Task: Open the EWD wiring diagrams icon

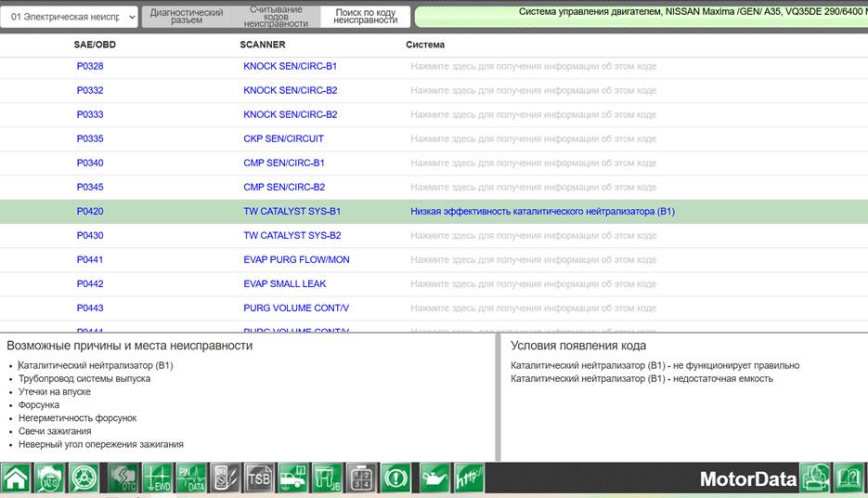Action: (158, 478)
